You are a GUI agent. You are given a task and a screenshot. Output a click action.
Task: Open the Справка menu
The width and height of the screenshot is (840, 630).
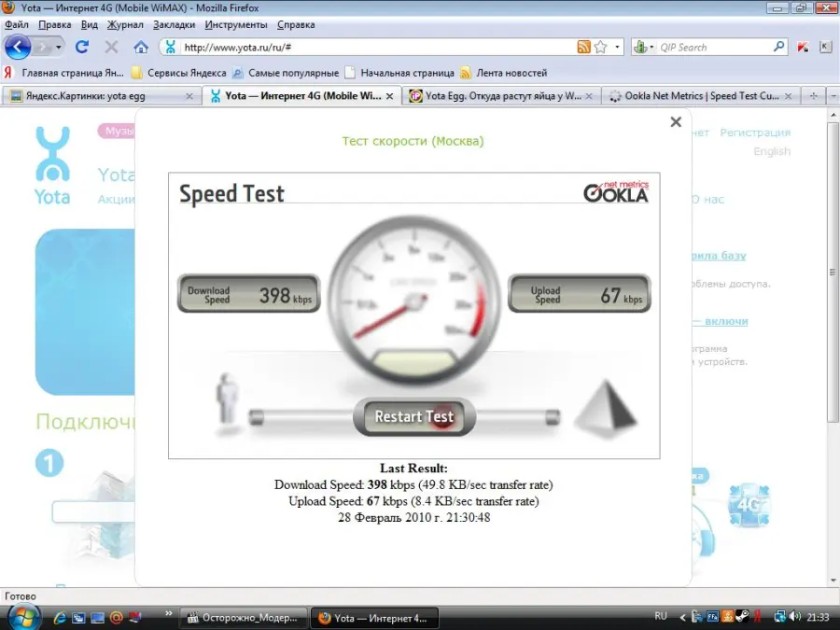(296, 24)
